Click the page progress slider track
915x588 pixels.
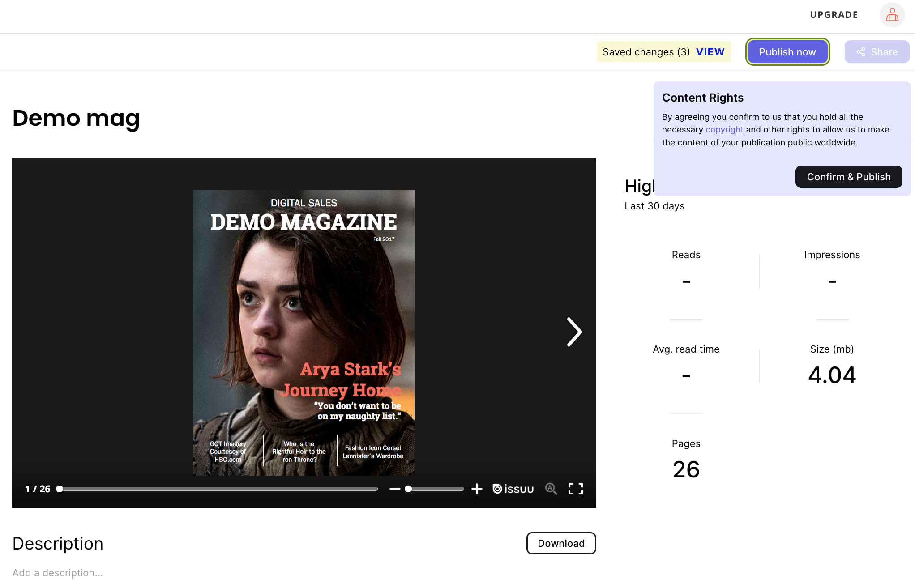(x=218, y=489)
